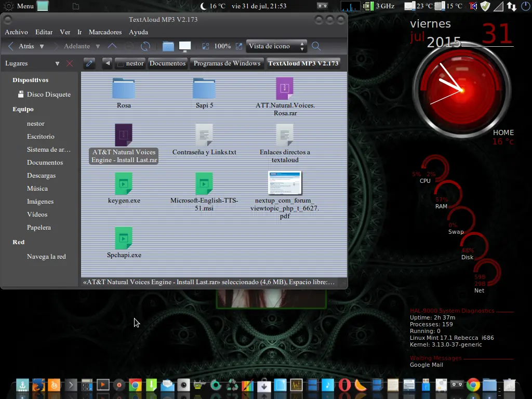Select Enlaces directos a textaloud file
Image resolution: width=532 pixels, height=399 pixels.
285,144
